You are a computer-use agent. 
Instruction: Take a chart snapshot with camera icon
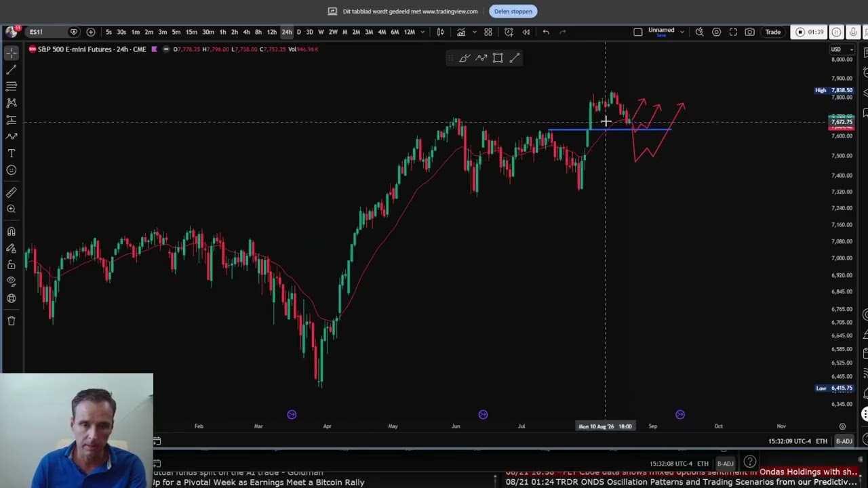(x=749, y=32)
